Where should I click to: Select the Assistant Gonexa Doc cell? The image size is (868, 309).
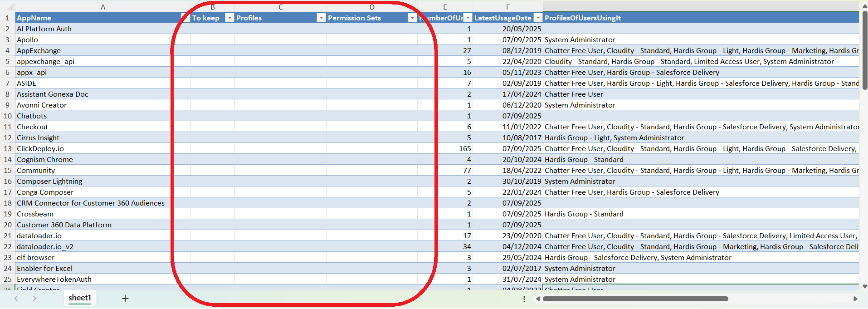tap(103, 94)
